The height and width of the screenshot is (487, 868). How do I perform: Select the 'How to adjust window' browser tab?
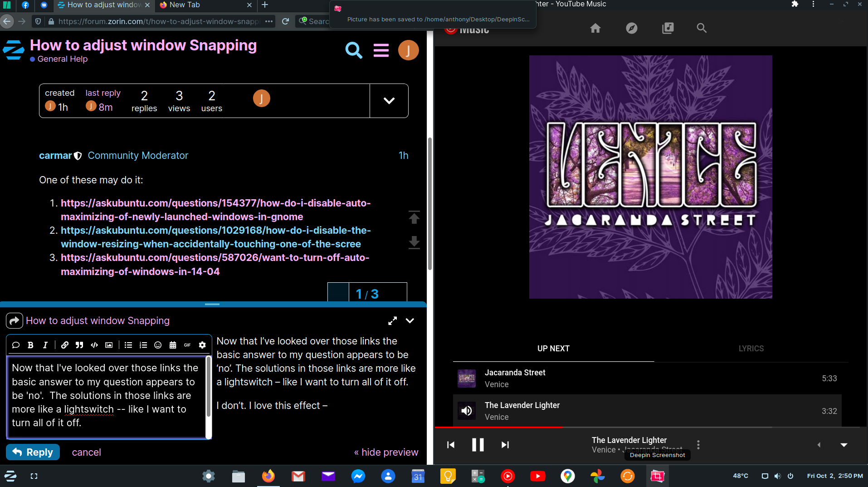pos(103,5)
